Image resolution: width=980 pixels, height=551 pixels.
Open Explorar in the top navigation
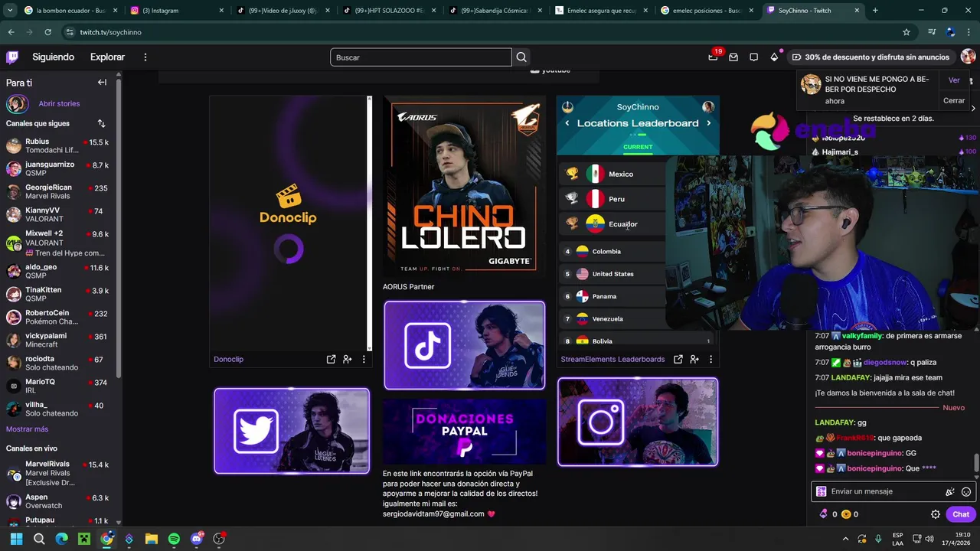pyautogui.click(x=107, y=57)
